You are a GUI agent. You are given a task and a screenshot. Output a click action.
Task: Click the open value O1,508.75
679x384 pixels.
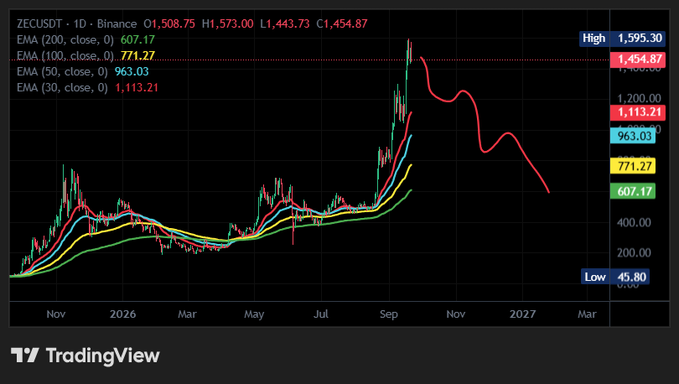[169, 24]
